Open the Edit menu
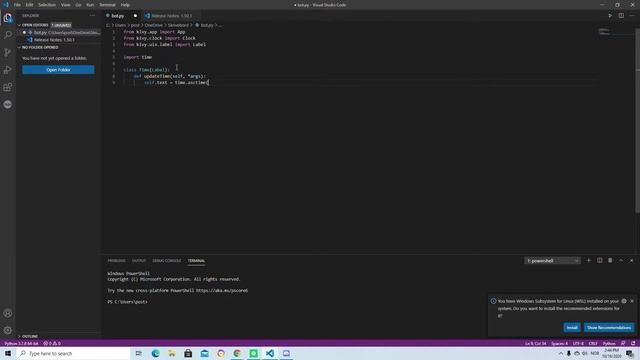Screen dimensions: 640x360 (29, 5)
